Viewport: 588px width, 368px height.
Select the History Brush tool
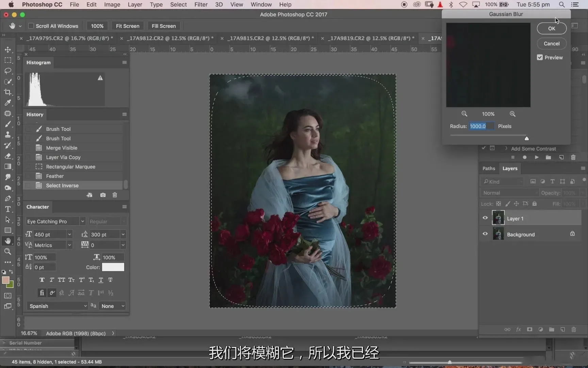coord(7,145)
